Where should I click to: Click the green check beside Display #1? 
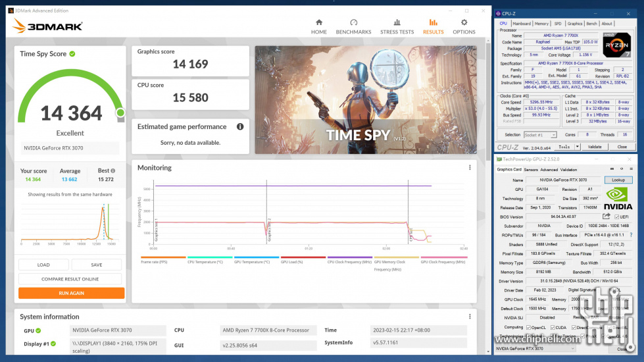pos(53,344)
